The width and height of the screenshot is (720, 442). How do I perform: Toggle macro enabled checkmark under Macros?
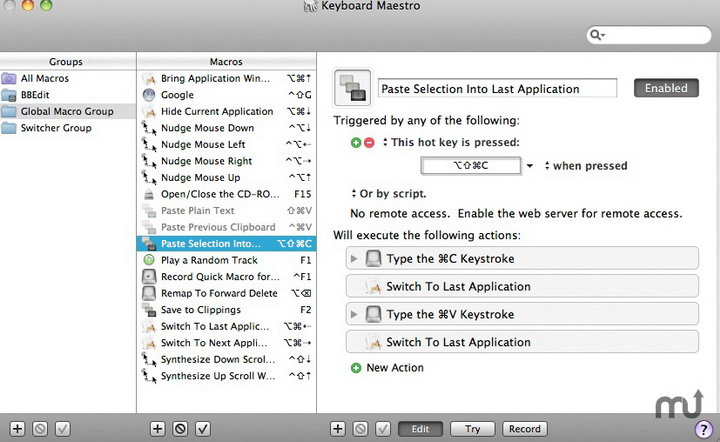tap(202, 429)
